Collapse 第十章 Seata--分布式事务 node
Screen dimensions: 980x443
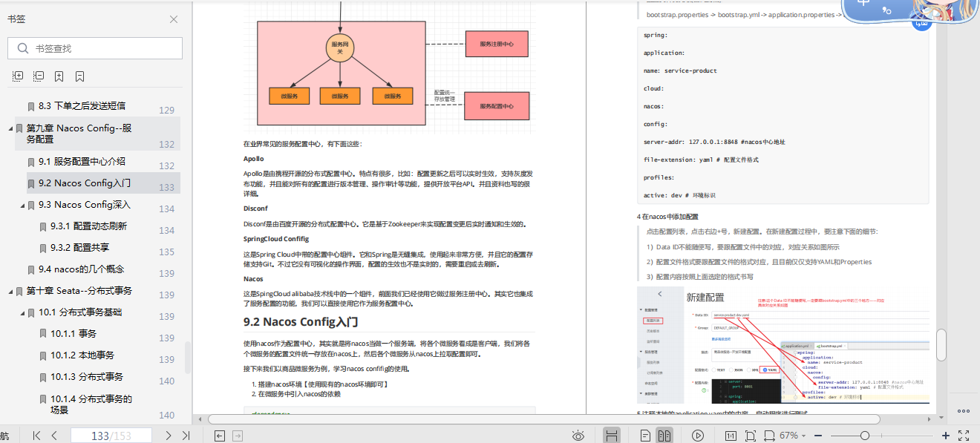(x=10, y=291)
